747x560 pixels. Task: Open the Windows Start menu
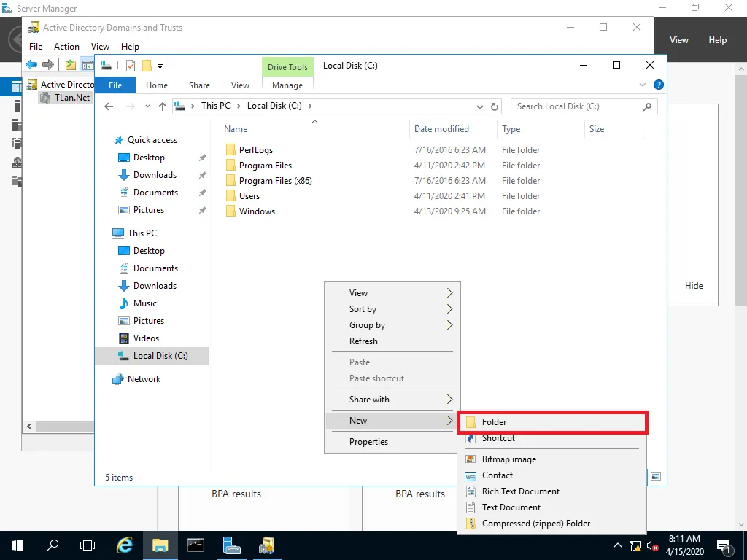[18, 545]
